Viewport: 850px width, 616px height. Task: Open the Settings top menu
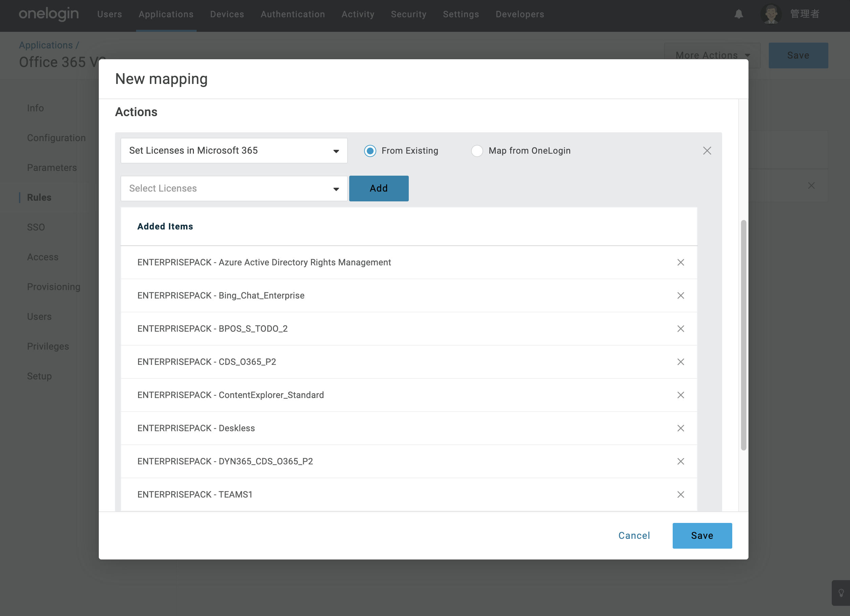click(461, 14)
